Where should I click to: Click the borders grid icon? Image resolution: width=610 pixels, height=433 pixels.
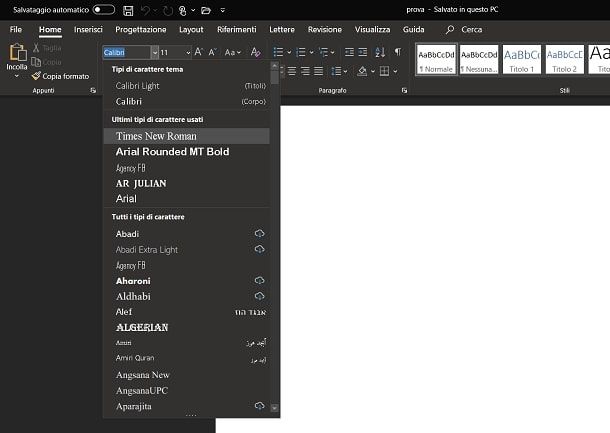point(384,71)
